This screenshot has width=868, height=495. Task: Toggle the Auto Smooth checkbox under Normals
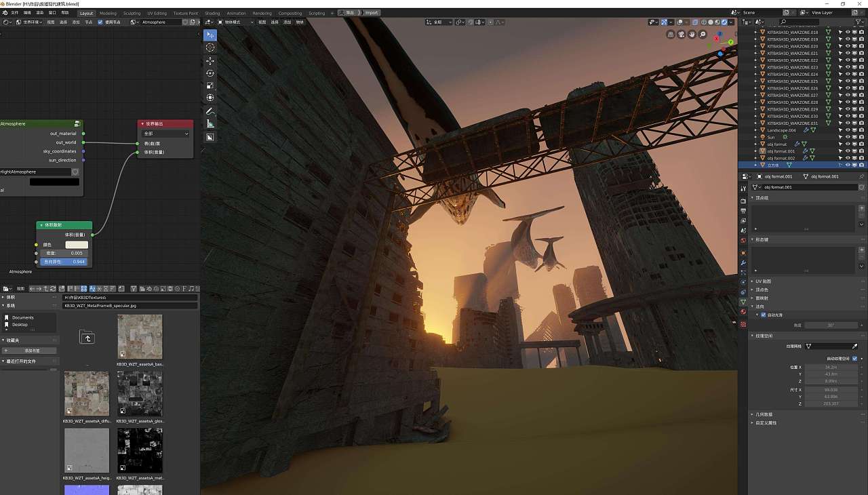point(764,315)
